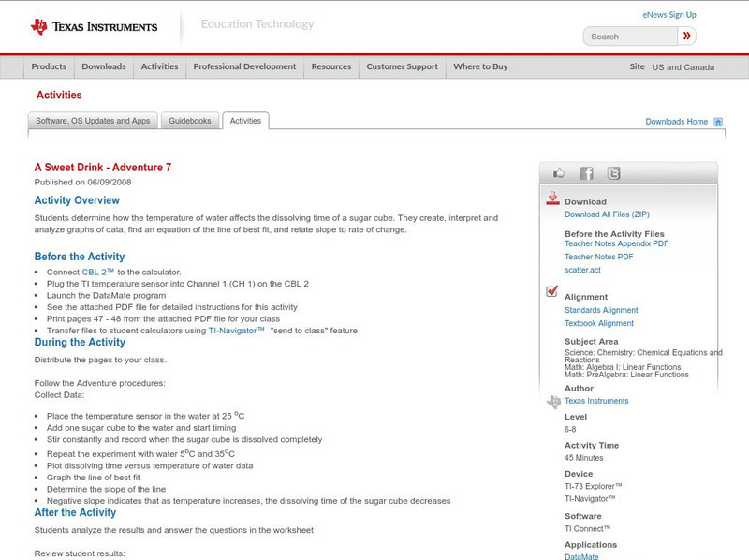Click 'Launch the DataMate program' item

point(106,295)
